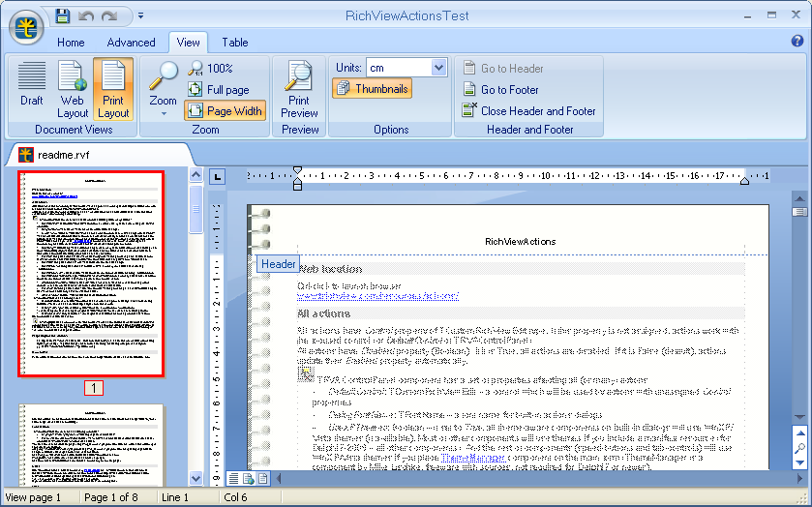This screenshot has height=507, width=812.
Task: Click the 'Line 1' status entry
Action: pyautogui.click(x=175, y=497)
